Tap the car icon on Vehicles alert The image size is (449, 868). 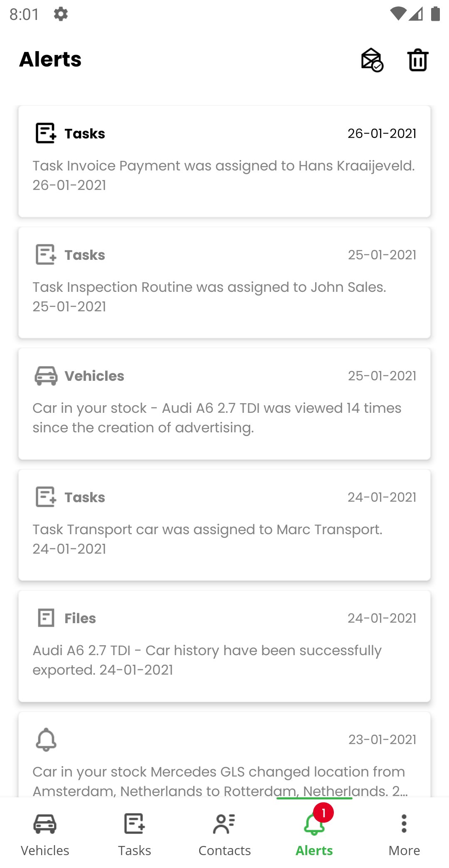[46, 376]
